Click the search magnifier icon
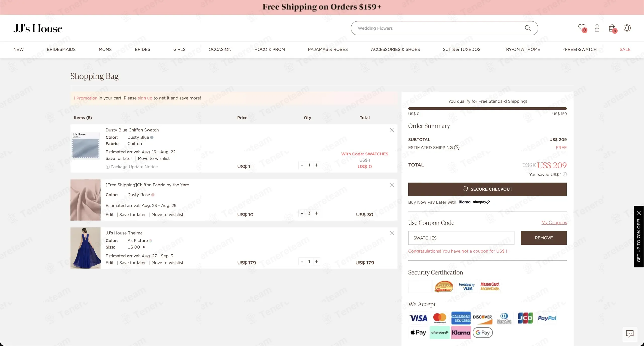 [528, 28]
